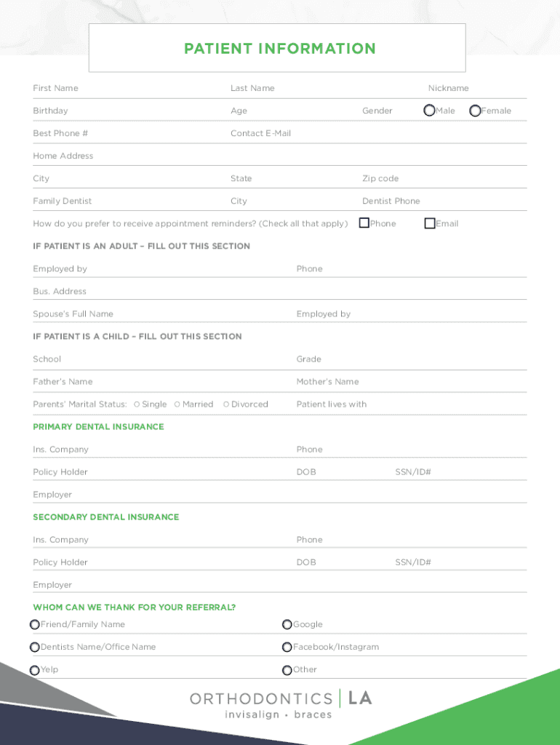
Task: Choose Google as referral source
Action: [x=287, y=624]
